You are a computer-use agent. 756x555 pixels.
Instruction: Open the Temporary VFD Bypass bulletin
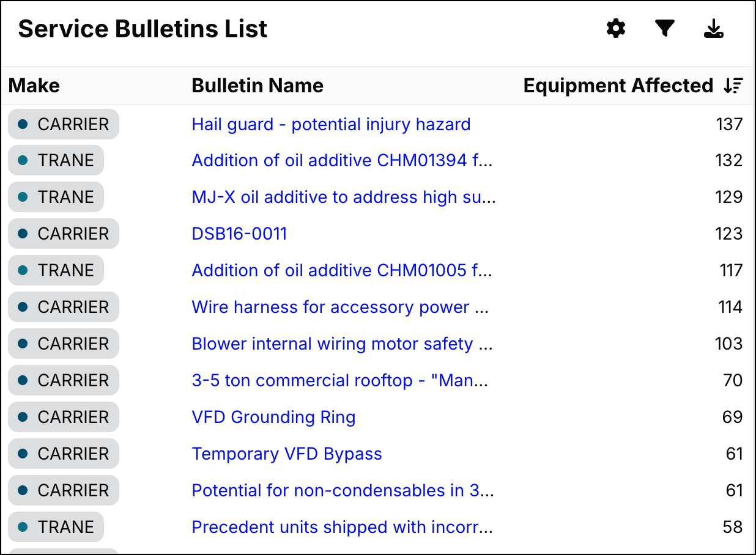(287, 454)
